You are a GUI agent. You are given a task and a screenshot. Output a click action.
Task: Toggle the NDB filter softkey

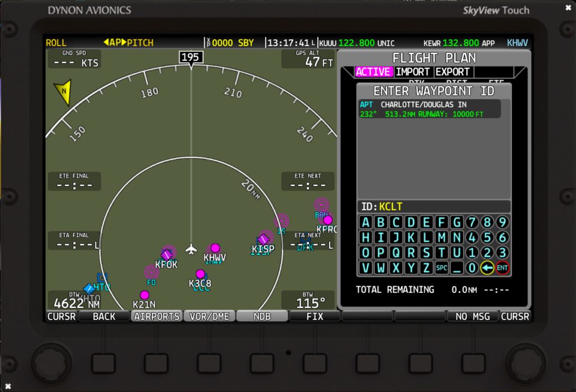[262, 317]
